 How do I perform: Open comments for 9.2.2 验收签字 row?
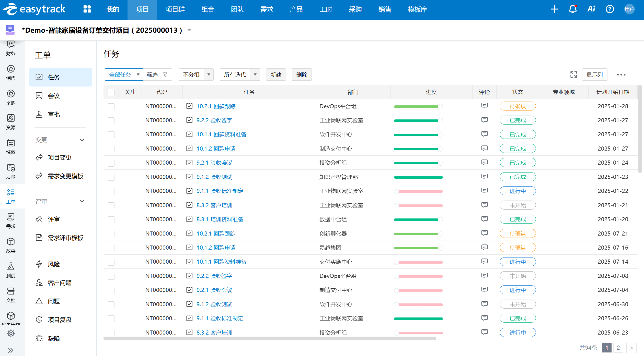click(x=484, y=120)
